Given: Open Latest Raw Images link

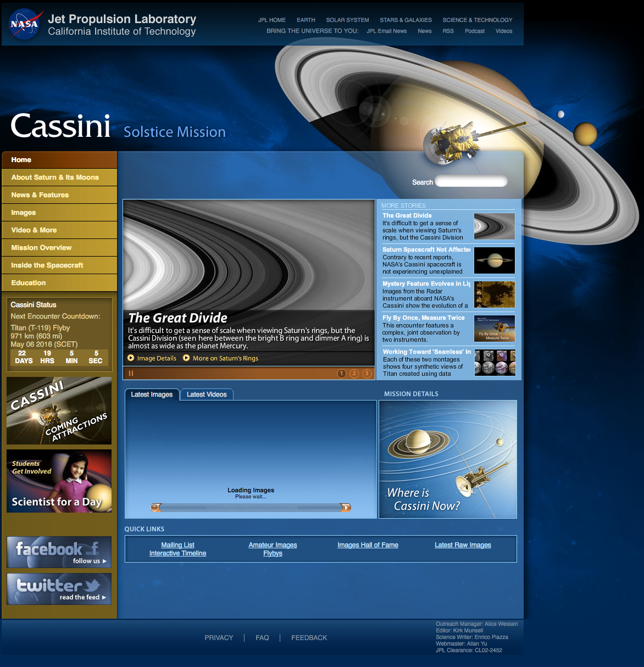Looking at the screenshot, I should [463, 545].
